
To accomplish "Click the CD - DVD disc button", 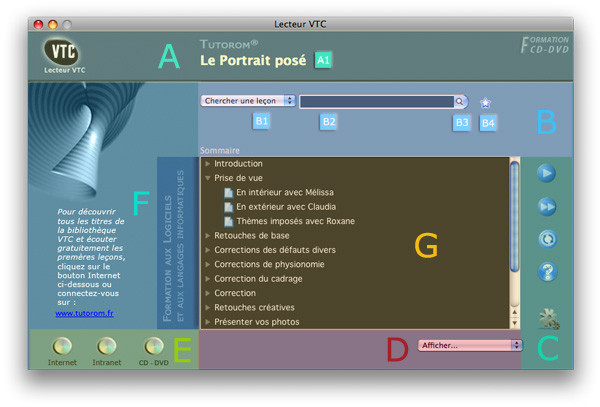I will pyautogui.click(x=154, y=346).
